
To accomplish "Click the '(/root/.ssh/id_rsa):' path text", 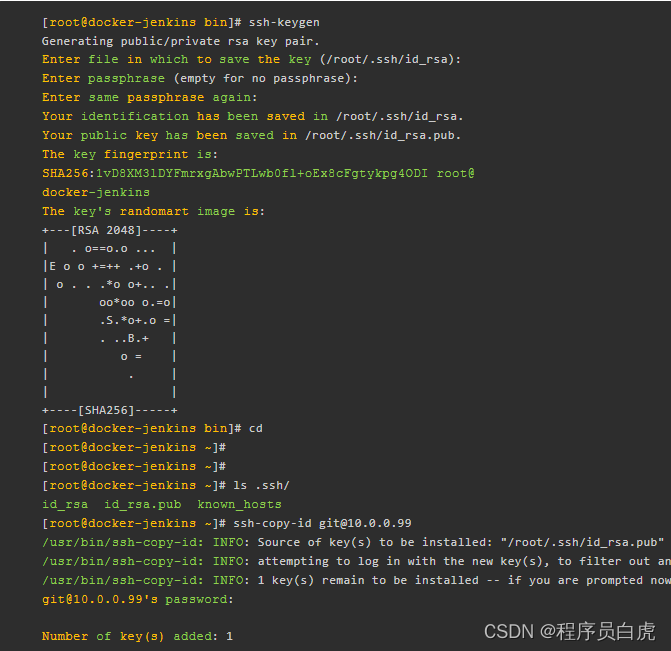I will coord(390,59).
